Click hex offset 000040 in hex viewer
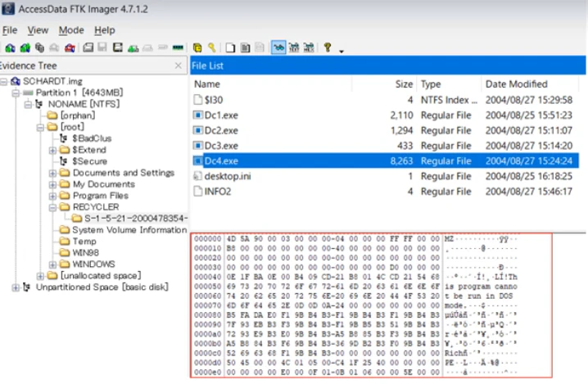Image resolution: width=588 pixels, height=384 pixels. coord(208,277)
